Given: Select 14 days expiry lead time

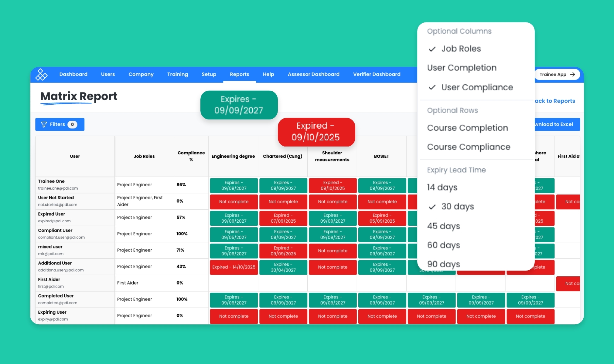Looking at the screenshot, I should [x=442, y=187].
